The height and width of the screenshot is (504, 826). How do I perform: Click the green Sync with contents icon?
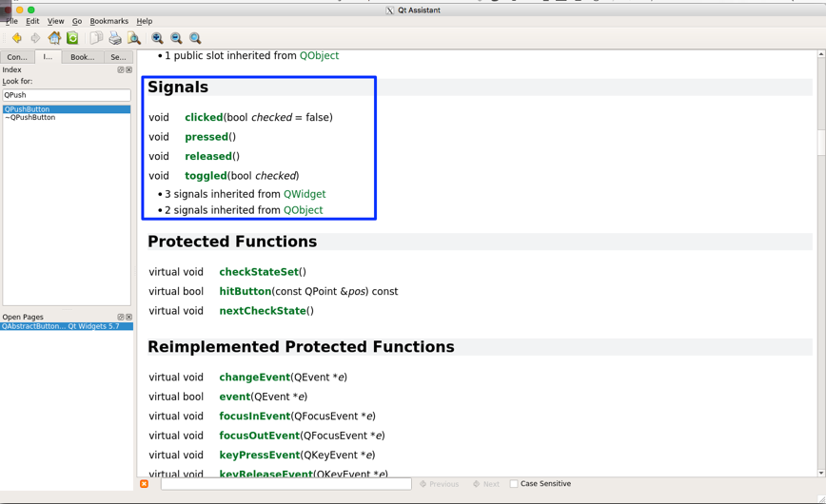click(72, 38)
